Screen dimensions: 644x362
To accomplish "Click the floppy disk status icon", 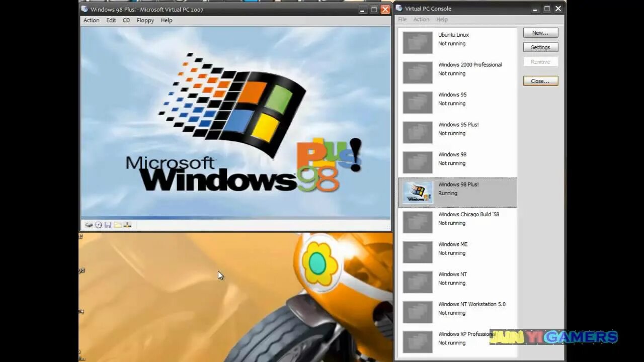I will pos(108,225).
